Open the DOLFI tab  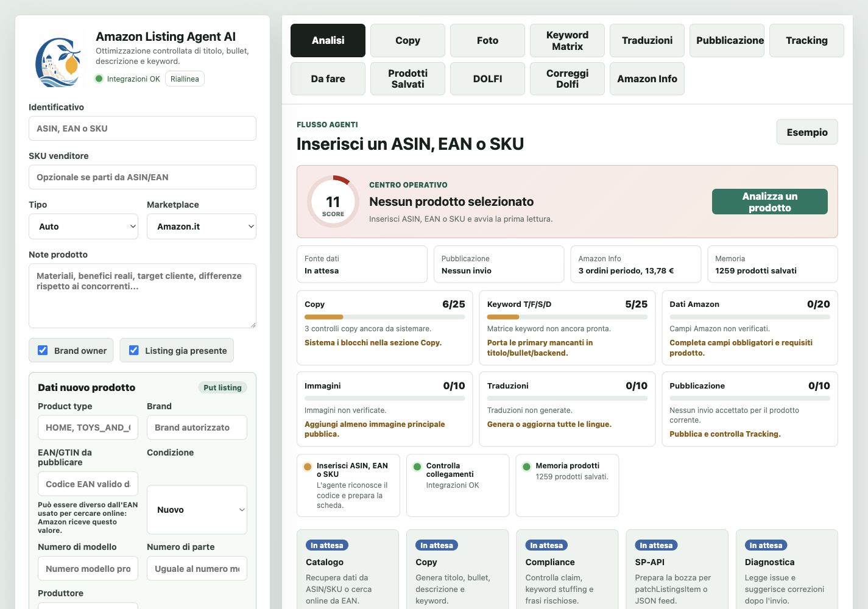click(487, 79)
